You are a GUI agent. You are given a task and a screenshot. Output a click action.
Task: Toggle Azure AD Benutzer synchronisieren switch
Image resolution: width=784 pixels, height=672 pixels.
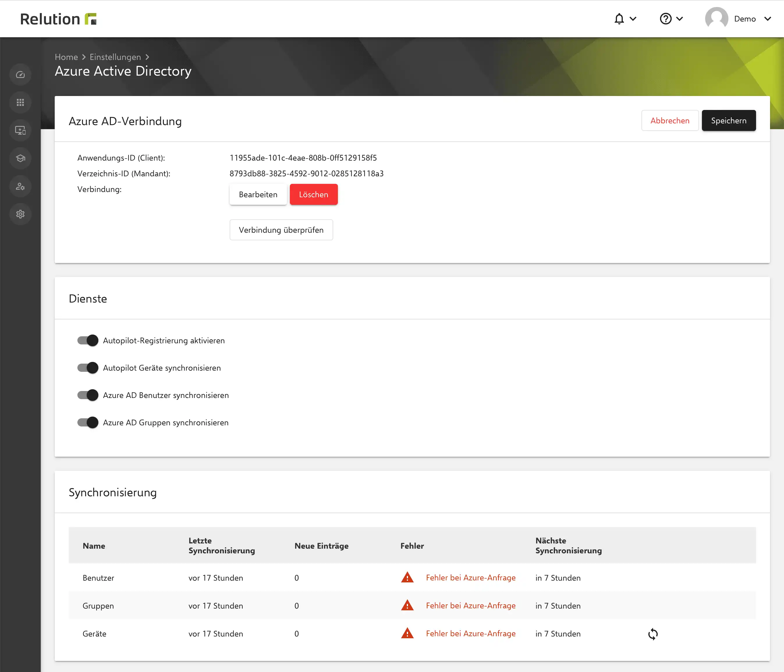pyautogui.click(x=88, y=395)
